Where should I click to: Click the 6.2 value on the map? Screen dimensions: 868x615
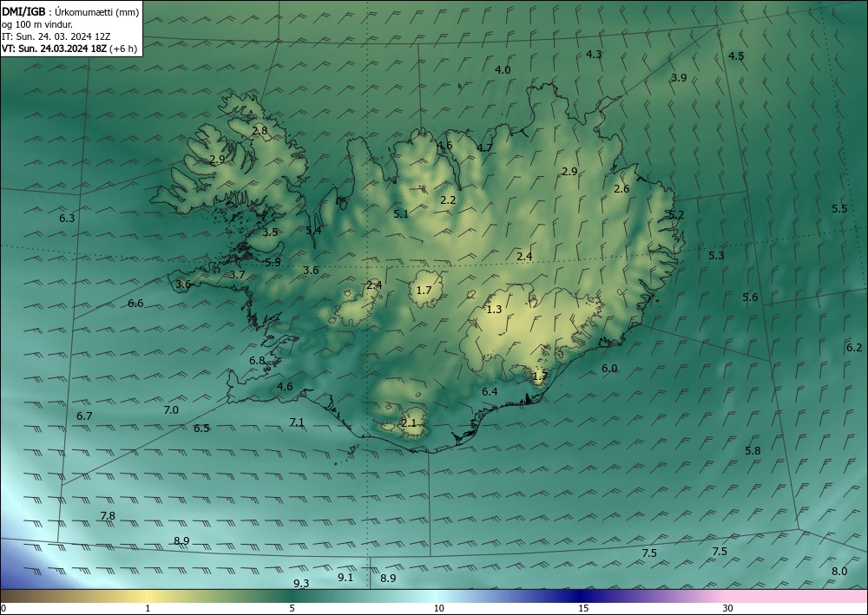click(853, 347)
